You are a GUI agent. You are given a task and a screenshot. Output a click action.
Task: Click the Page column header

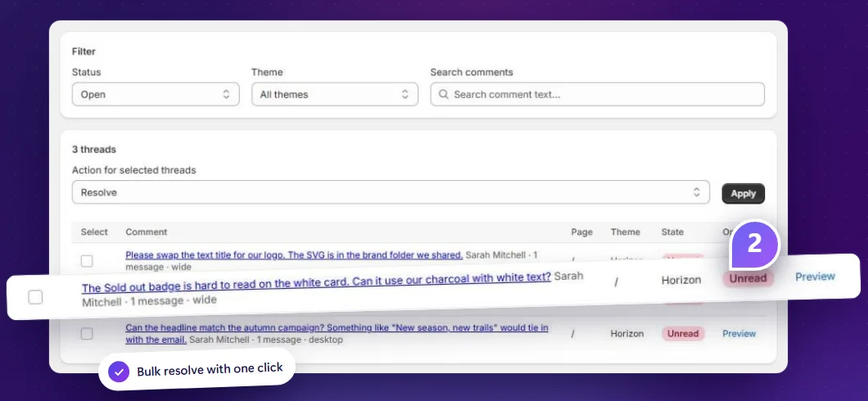581,232
